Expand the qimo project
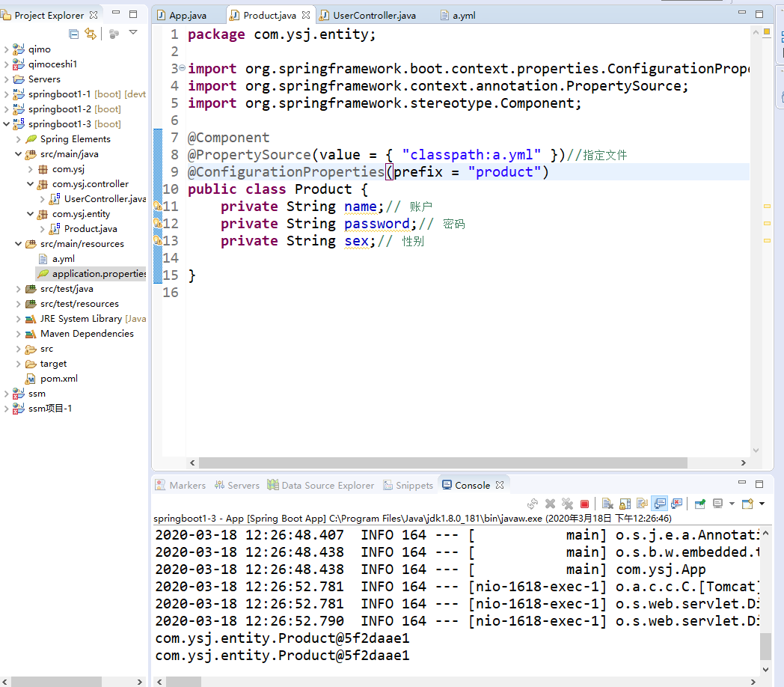 pyautogui.click(x=6, y=49)
